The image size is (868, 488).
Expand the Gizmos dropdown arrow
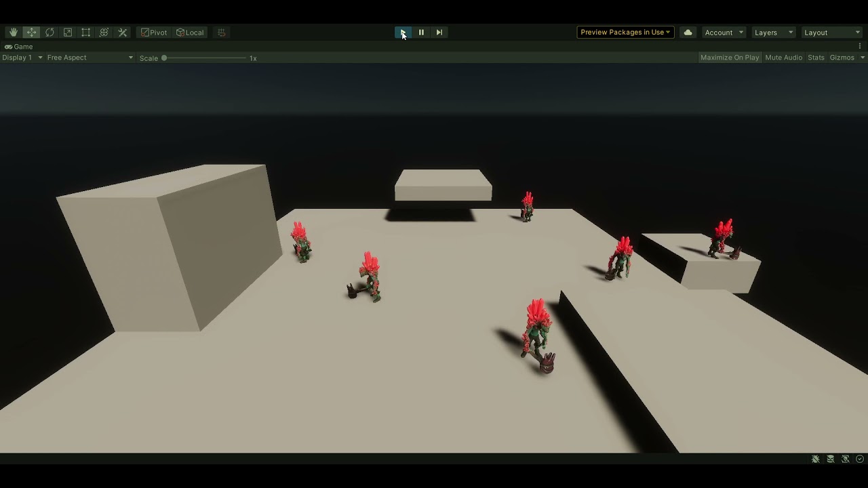pos(863,58)
